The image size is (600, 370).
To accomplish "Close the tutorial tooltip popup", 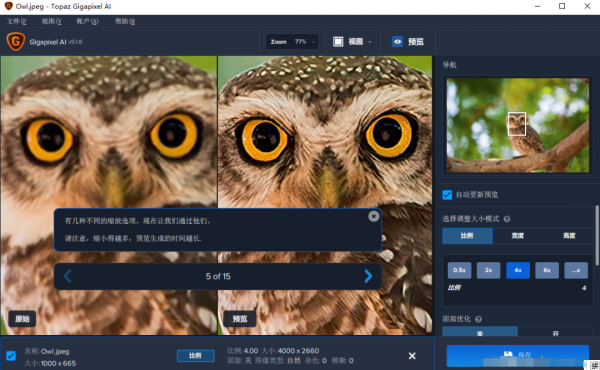I will 373,216.
